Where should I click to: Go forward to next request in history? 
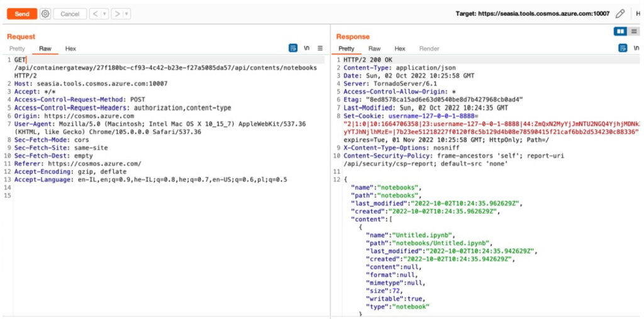tap(116, 14)
